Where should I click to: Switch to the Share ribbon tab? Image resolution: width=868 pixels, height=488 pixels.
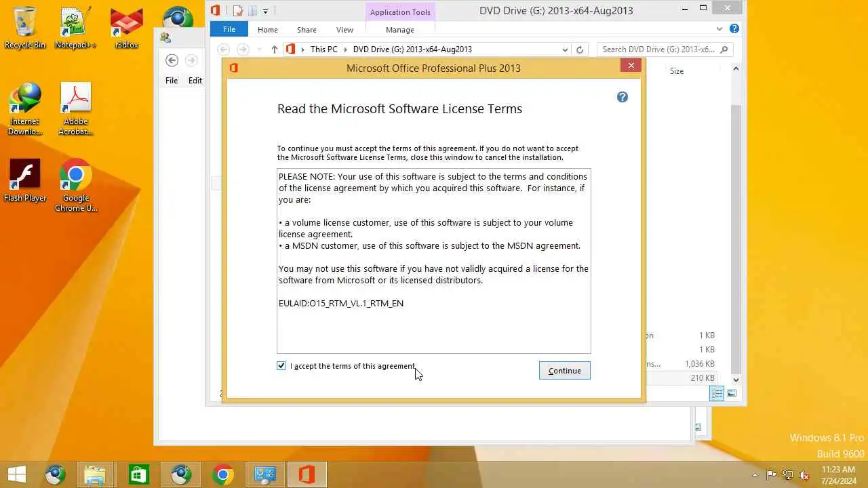point(307,30)
